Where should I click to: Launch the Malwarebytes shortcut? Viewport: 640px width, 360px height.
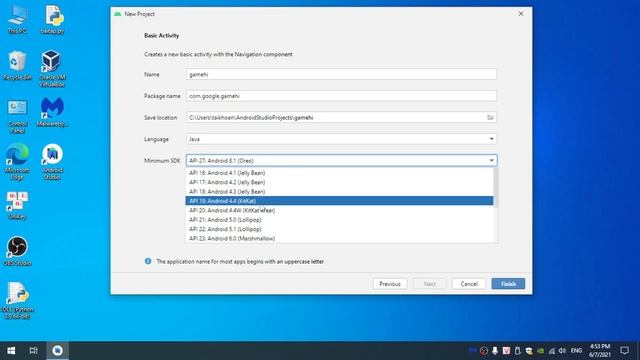coord(52,112)
